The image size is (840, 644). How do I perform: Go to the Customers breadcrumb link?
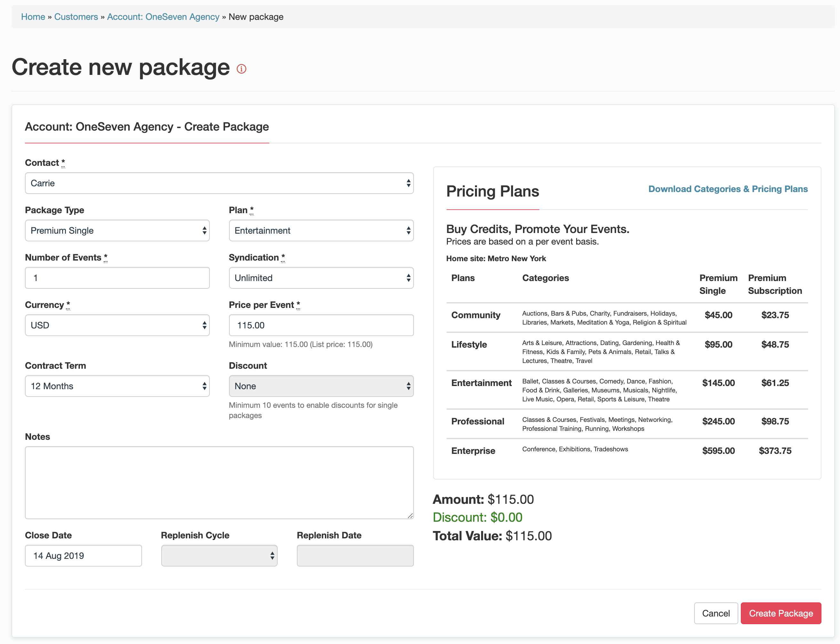76,17
